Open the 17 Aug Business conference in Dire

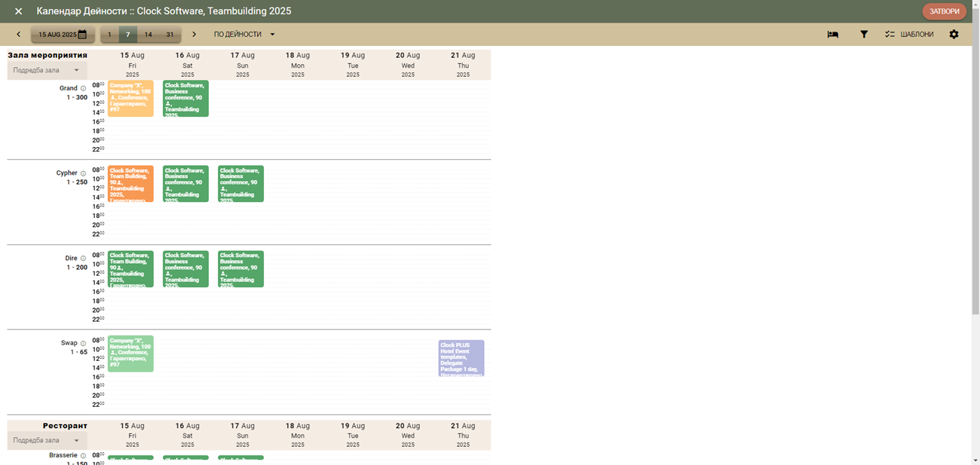(240, 269)
